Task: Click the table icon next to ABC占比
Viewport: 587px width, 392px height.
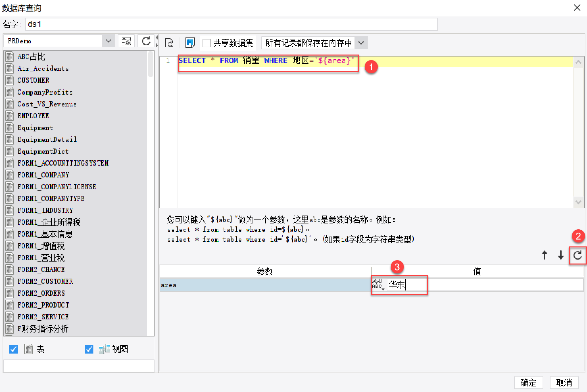Action: [x=10, y=57]
